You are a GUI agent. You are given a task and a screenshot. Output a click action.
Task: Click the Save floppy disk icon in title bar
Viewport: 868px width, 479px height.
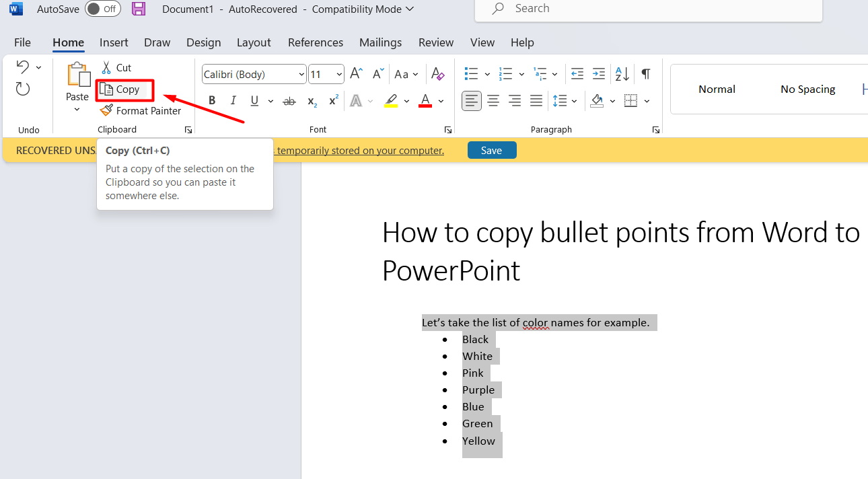(139, 9)
